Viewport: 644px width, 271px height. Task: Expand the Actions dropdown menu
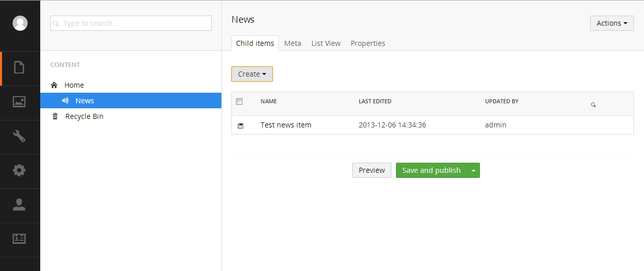[x=611, y=23]
